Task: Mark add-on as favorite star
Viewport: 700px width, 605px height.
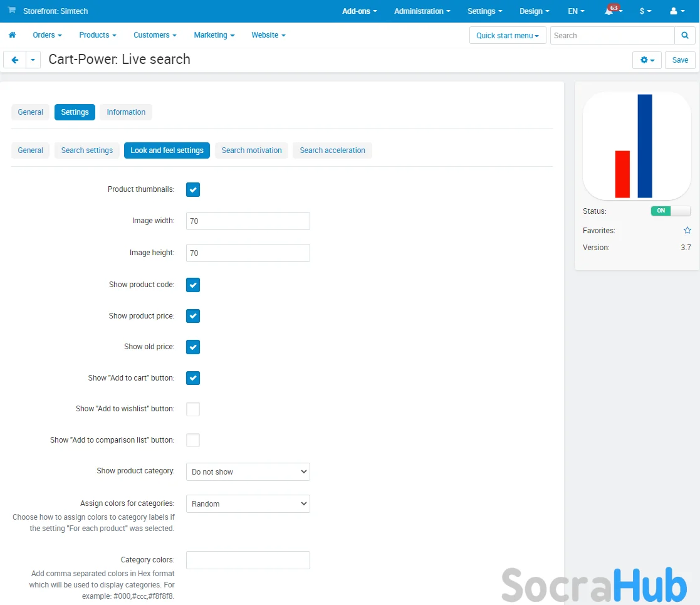Action: coord(687,230)
